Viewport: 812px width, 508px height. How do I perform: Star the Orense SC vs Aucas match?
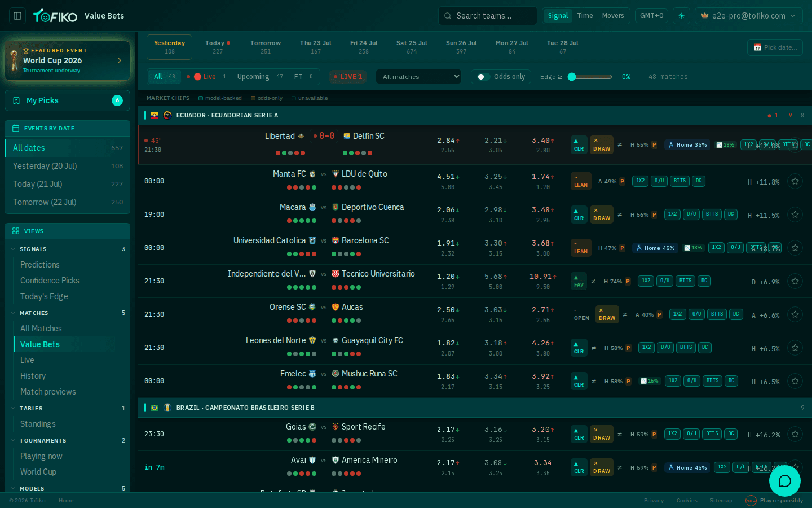[795, 314]
